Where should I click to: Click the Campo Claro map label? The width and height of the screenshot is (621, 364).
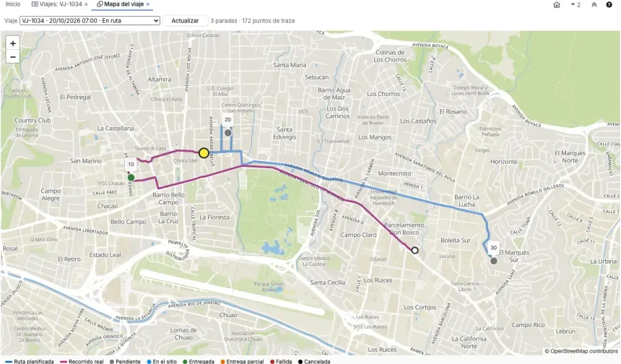coord(358,235)
